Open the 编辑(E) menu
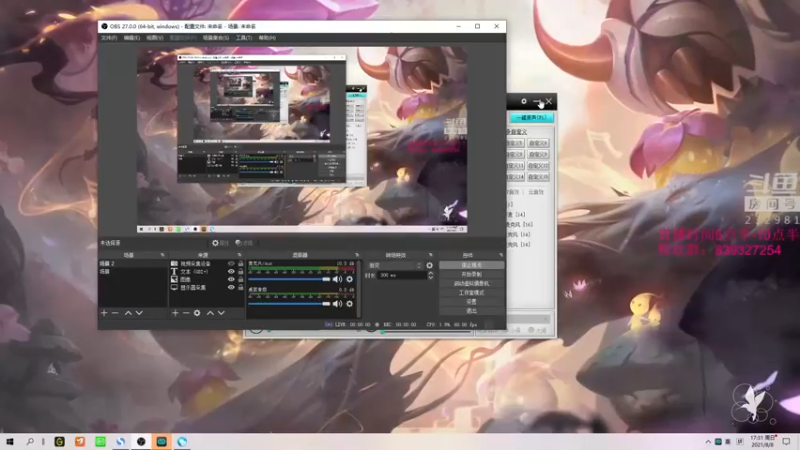 click(x=132, y=38)
